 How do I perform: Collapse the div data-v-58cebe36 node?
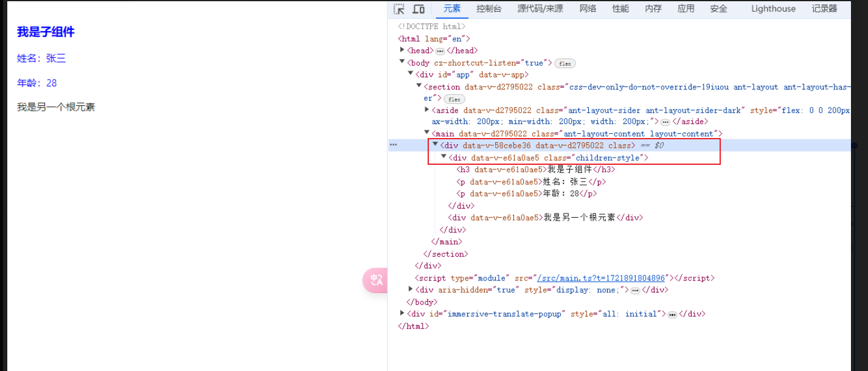pyautogui.click(x=436, y=145)
